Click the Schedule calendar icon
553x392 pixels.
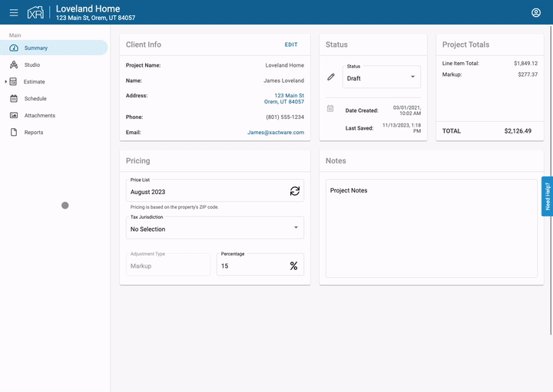pyautogui.click(x=14, y=99)
